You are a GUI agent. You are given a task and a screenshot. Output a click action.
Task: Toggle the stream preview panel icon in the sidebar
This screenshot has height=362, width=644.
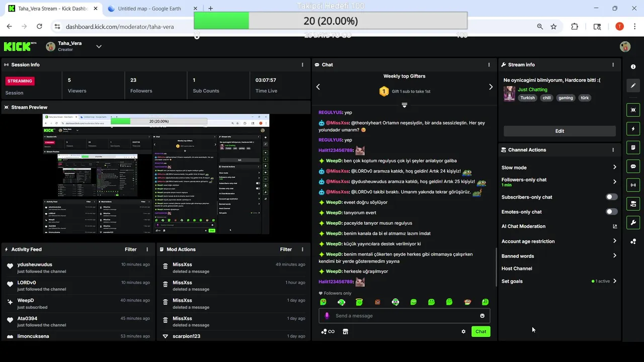pyautogui.click(x=633, y=110)
